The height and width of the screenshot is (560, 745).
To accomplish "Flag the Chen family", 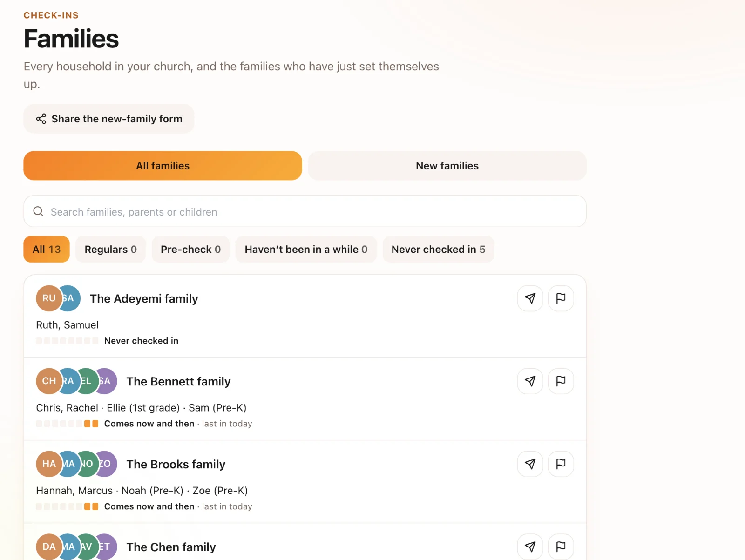I will pos(561,547).
